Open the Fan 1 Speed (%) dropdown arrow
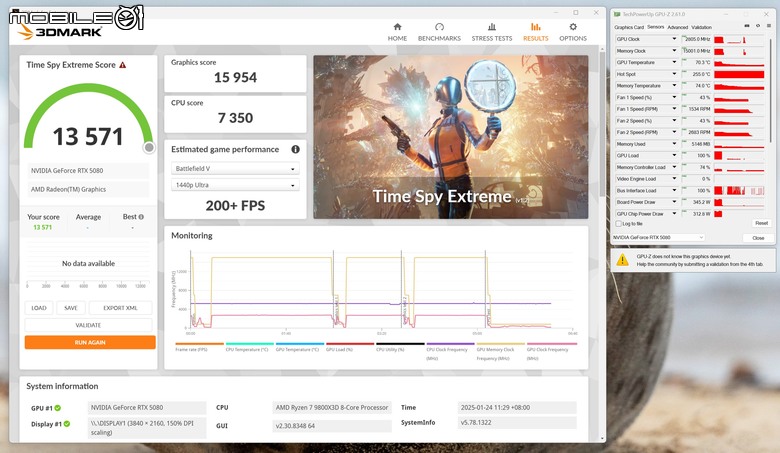780x453 pixels. click(x=674, y=97)
